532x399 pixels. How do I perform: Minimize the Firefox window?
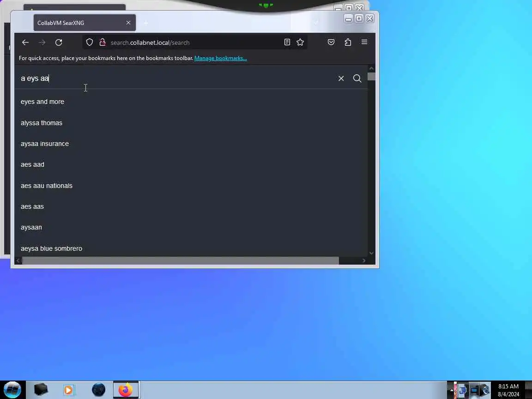point(348,18)
